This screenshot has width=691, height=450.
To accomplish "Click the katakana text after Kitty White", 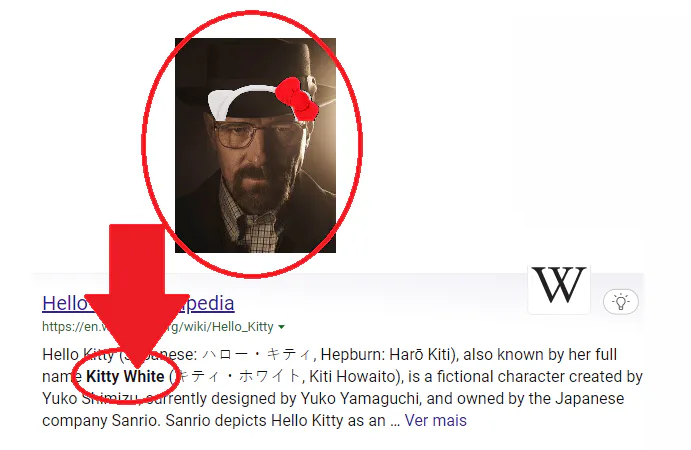I will tap(237, 376).
